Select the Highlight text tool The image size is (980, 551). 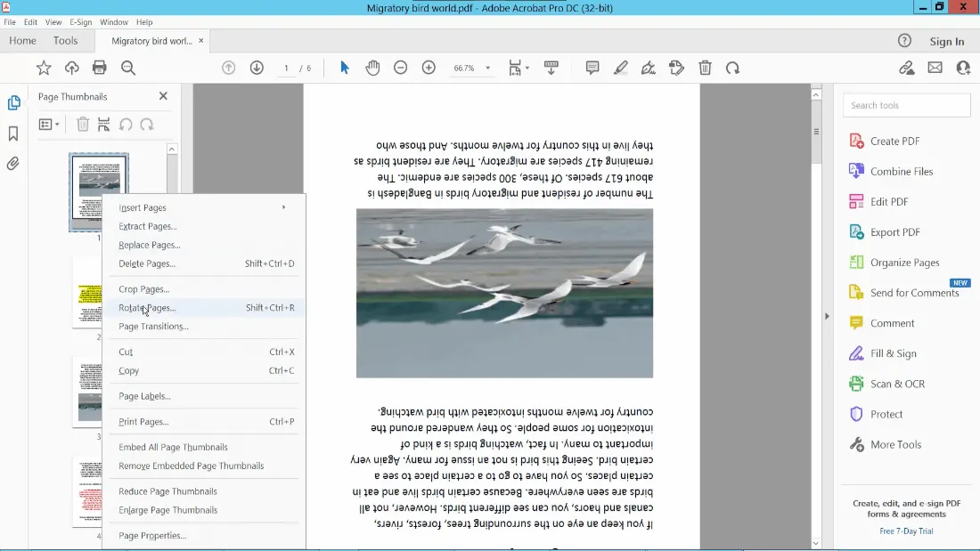620,68
